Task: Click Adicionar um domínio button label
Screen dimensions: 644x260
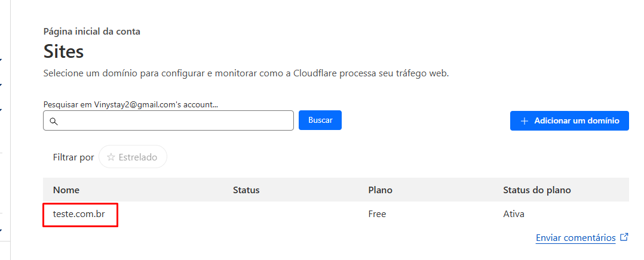Action: point(576,121)
